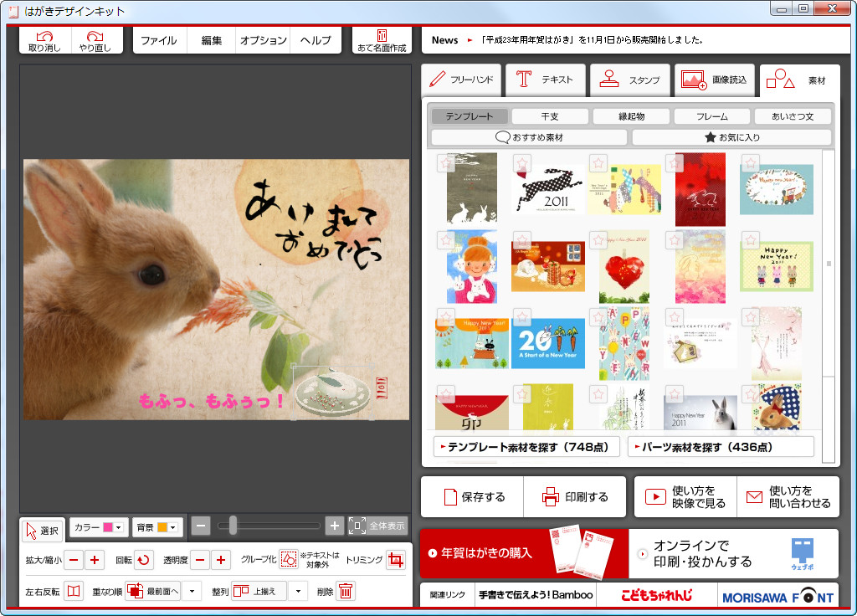Select the フリーハンド freehand pen tool

click(461, 80)
